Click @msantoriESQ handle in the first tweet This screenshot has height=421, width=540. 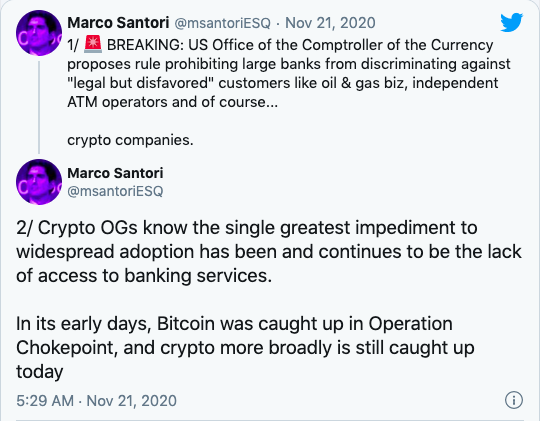click(x=222, y=23)
